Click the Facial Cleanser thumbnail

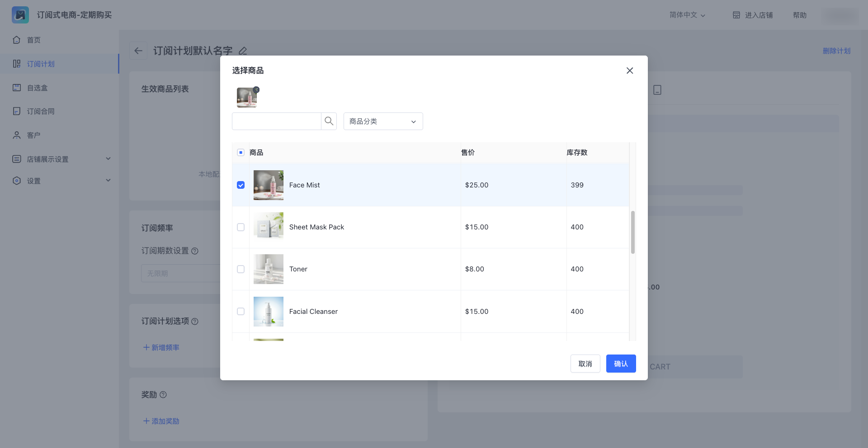269,312
